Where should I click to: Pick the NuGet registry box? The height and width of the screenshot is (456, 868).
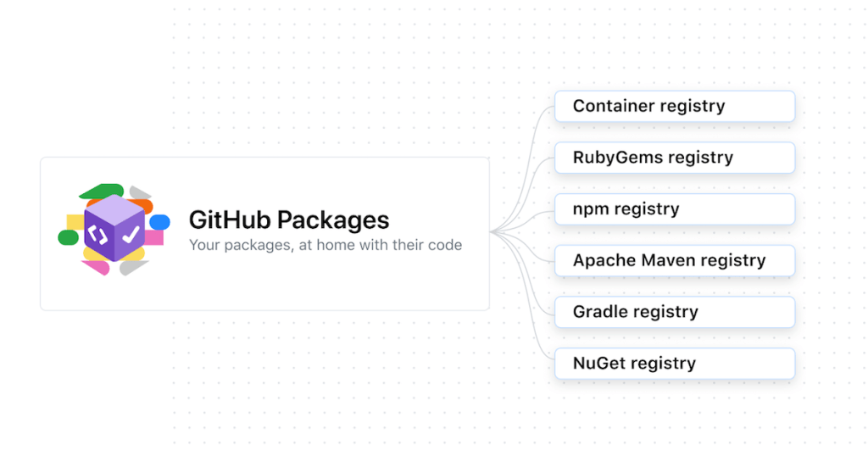[x=674, y=364]
